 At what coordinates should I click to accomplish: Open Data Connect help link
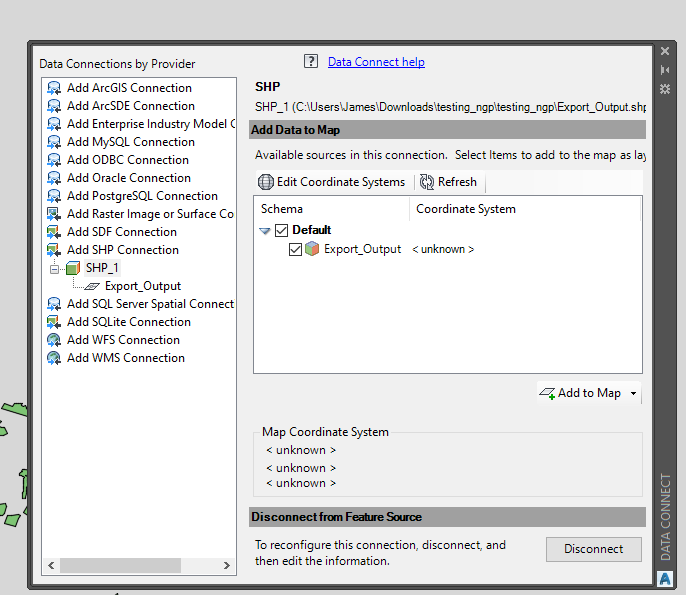coord(376,62)
